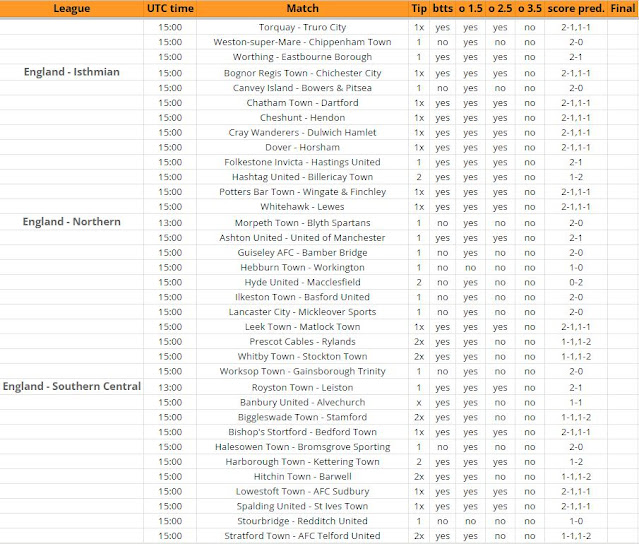639x544 pixels.
Task: Select Spalding United - St Ives Town match
Action: point(302,507)
